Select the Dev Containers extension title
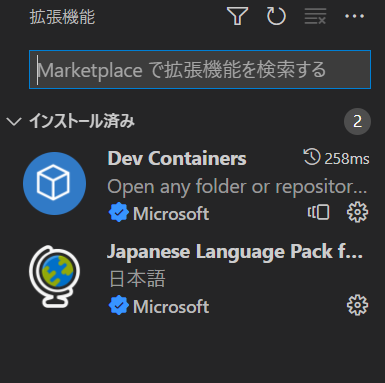 tap(177, 158)
